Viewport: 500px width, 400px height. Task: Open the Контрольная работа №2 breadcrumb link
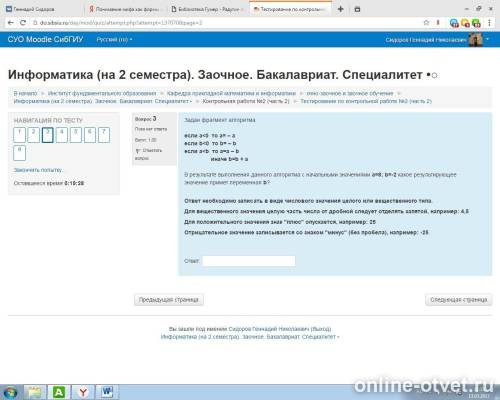(246, 101)
